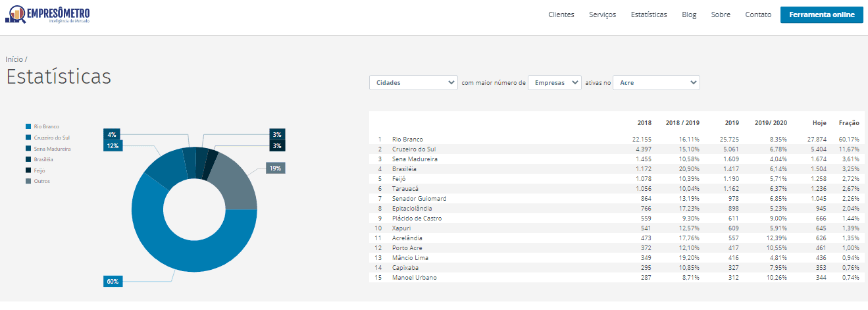The height and width of the screenshot is (310, 868).
Task: Open the Cidades dropdown
Action: 413,83
